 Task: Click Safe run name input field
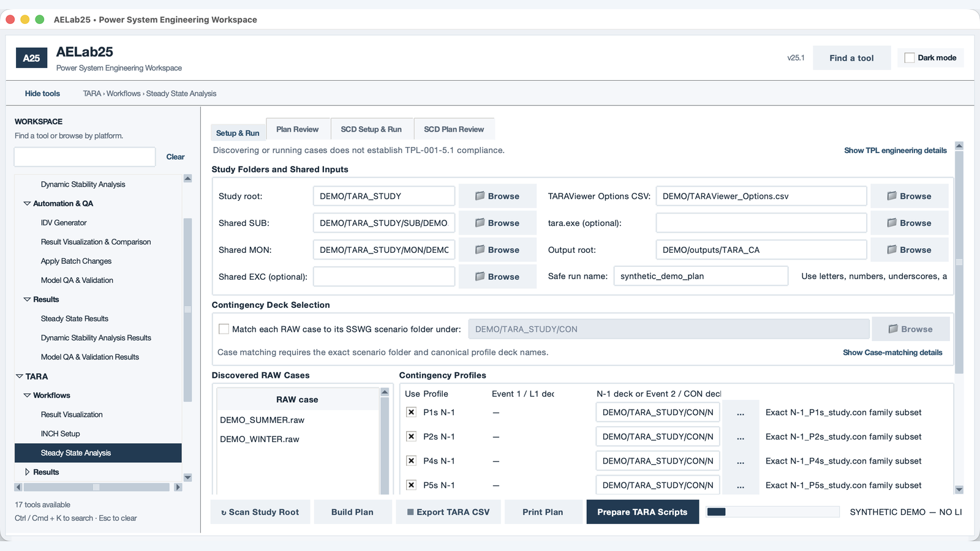tap(701, 276)
